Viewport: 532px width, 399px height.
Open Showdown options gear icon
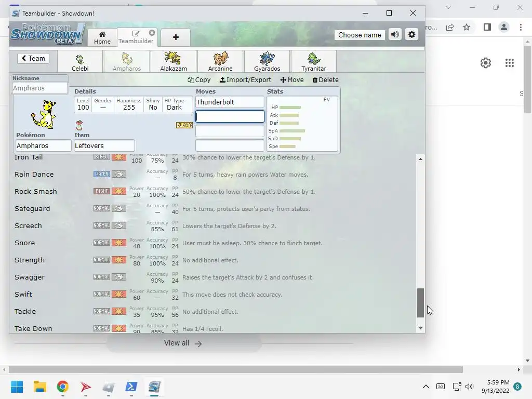pos(411,35)
